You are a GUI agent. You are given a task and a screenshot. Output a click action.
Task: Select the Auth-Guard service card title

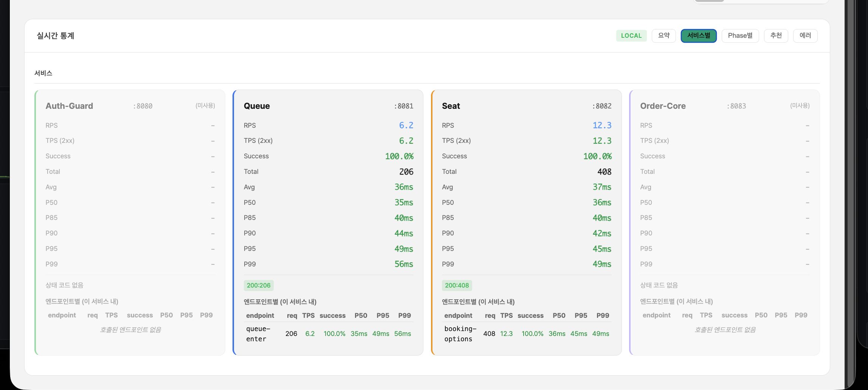click(69, 106)
